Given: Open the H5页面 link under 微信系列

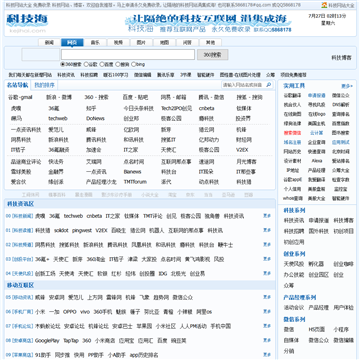Looking at the screenshot, I should (x=316, y=329).
